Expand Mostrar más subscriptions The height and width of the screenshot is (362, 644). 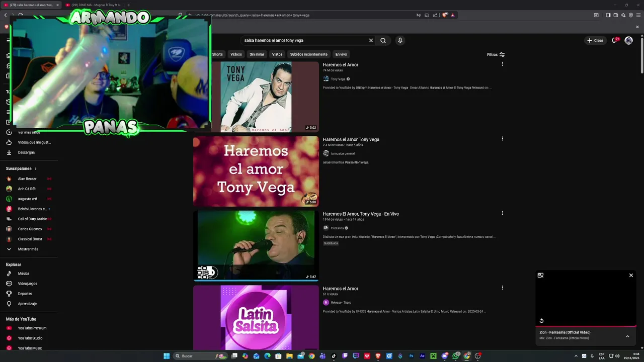28,249
